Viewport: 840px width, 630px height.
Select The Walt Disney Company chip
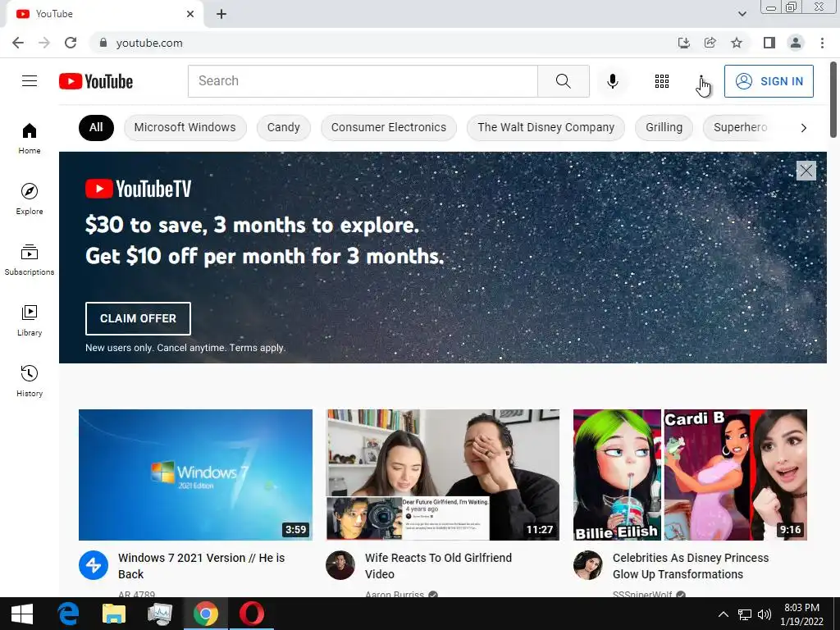pyautogui.click(x=546, y=127)
